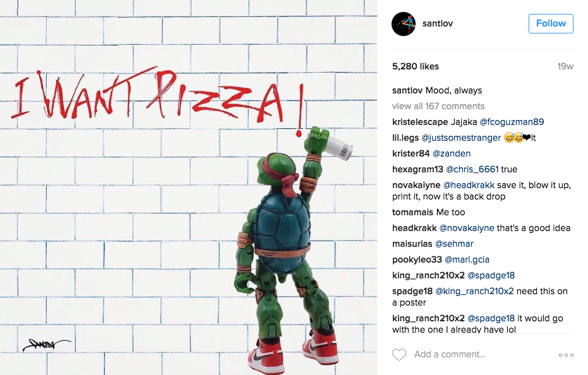Open the @fcoguzman89 mention link
The image size is (588, 375).
pos(512,122)
